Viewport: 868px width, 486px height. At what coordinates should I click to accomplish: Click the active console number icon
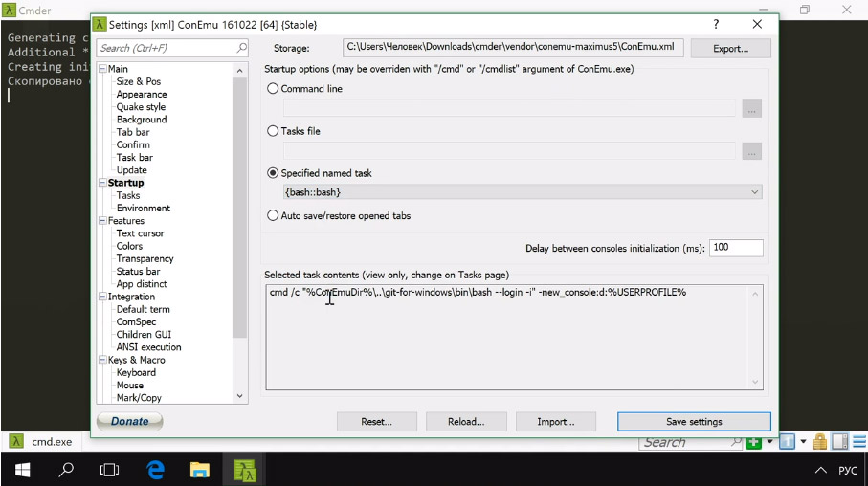[x=787, y=442]
